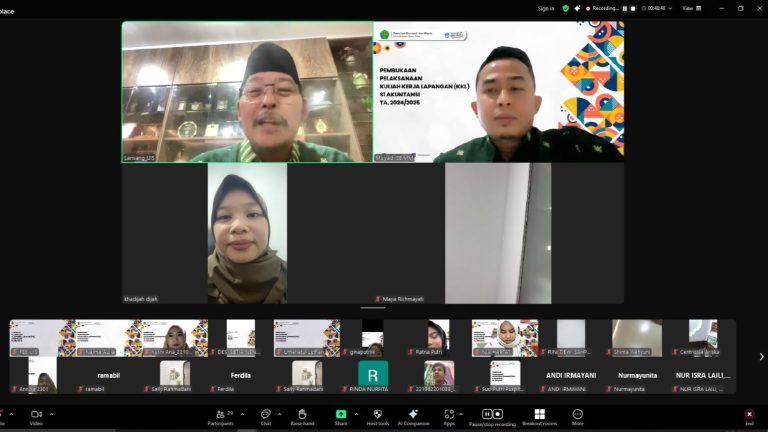The height and width of the screenshot is (432, 768).
Task: Expand the Share options caret
Action: [x=356, y=414]
